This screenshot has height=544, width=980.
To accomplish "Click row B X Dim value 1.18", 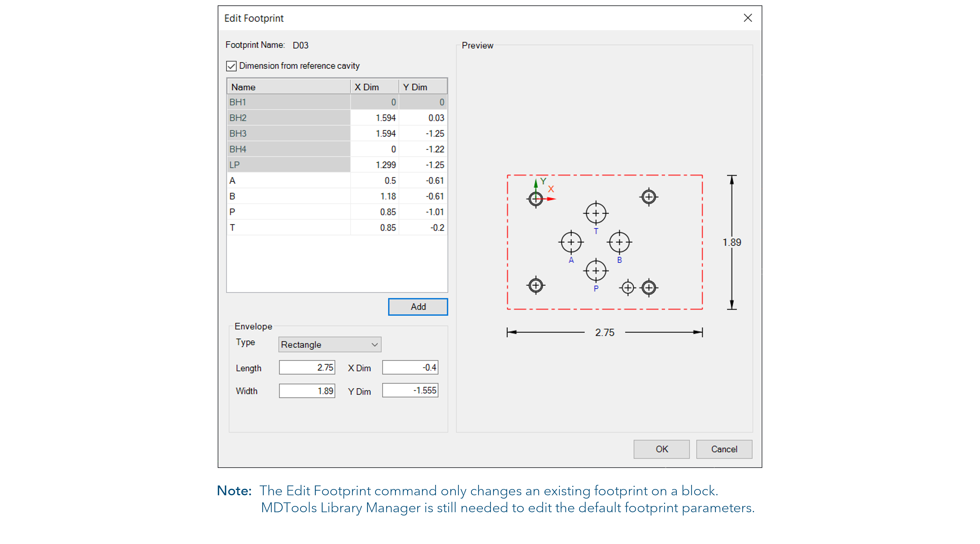I will click(375, 196).
